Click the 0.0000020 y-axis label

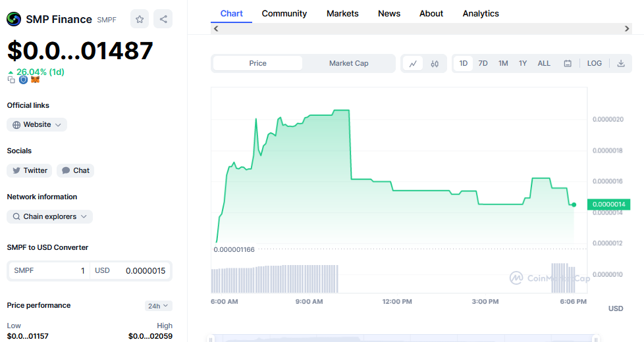click(x=608, y=119)
